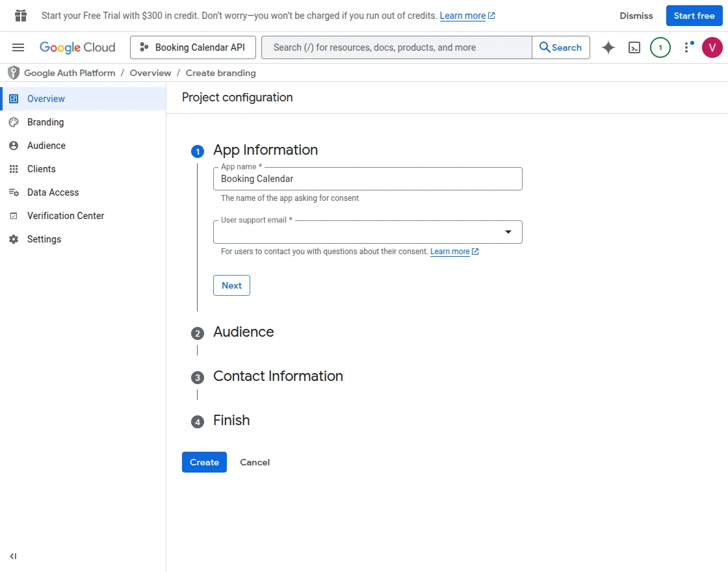Click the gift icon in trial banner
The height and width of the screenshot is (572, 728).
pyautogui.click(x=21, y=16)
